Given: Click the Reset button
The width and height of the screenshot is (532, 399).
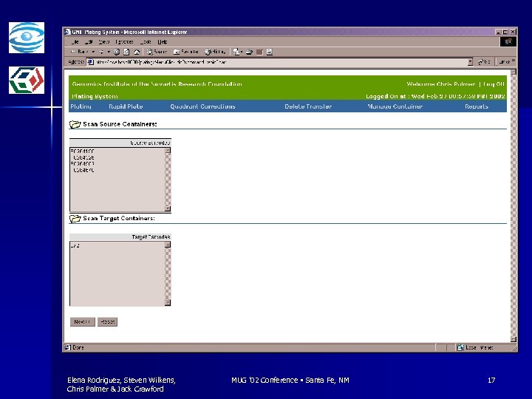Looking at the screenshot, I should tap(108, 321).
